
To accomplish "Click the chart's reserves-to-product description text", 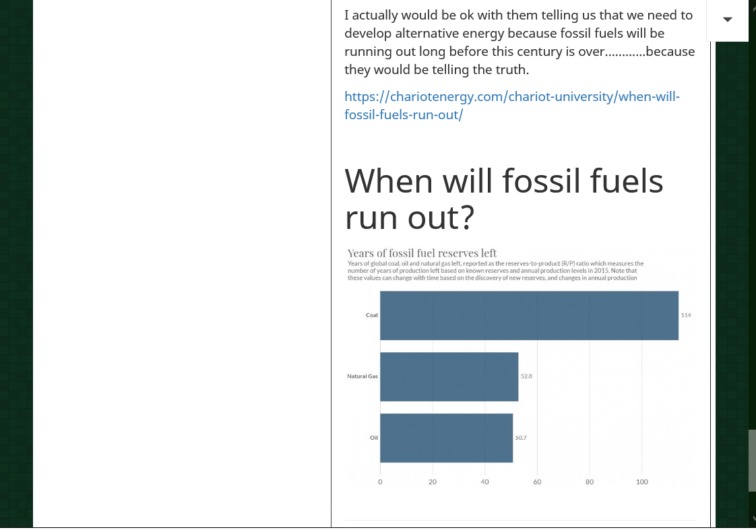I will coord(495,271).
